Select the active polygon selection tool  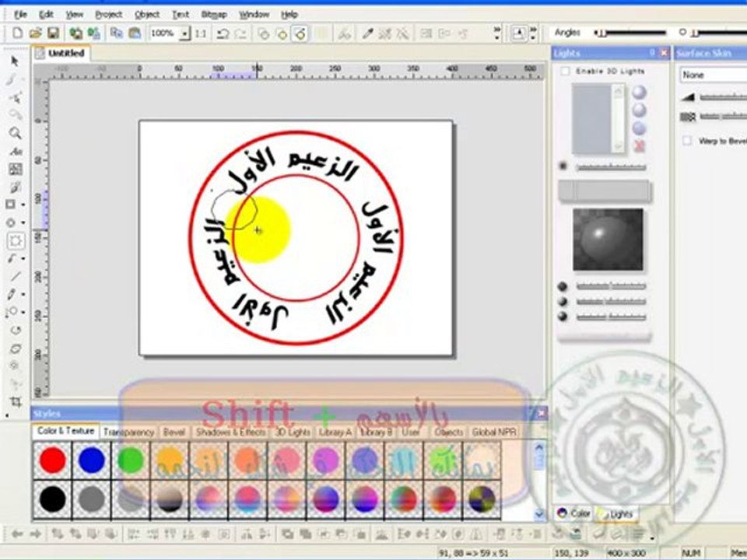pos(16,240)
